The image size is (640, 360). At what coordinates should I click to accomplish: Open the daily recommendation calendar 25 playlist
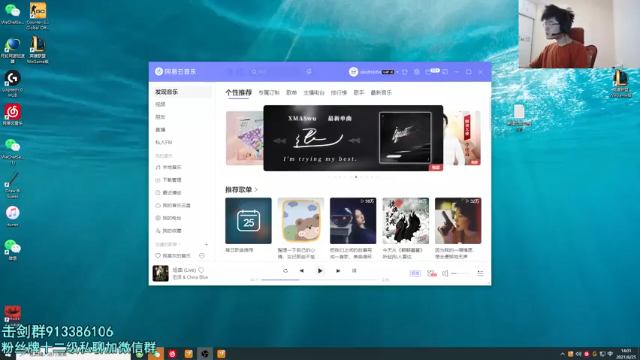coord(248,221)
